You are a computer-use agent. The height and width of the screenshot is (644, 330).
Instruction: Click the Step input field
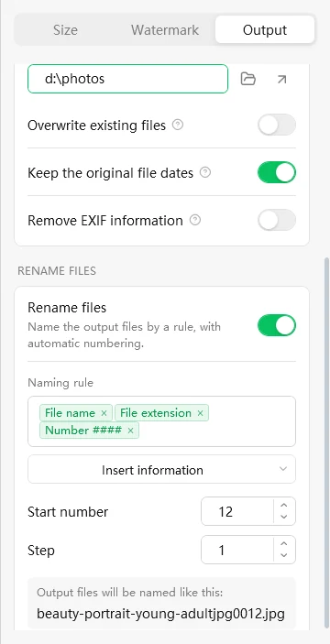[237, 550]
